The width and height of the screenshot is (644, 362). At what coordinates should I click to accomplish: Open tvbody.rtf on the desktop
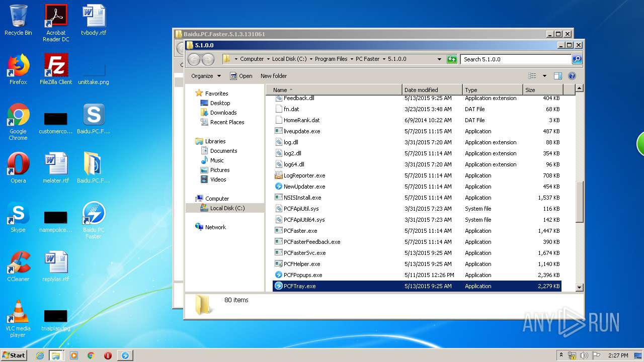click(94, 20)
